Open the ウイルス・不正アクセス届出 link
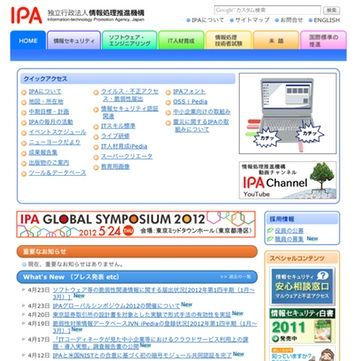 point(130,95)
